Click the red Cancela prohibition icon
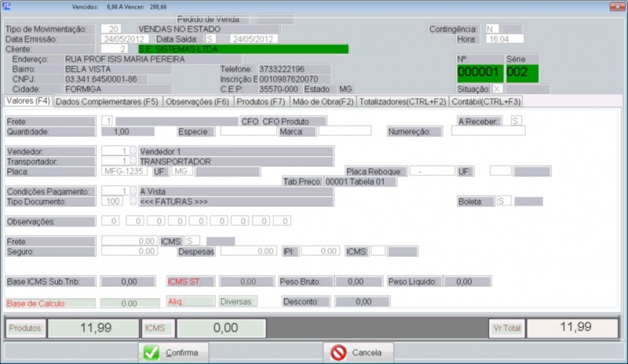This screenshot has width=628, height=364. (338, 352)
